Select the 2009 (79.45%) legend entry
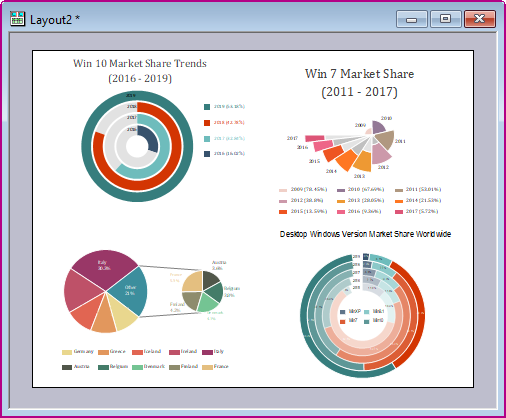The width and height of the screenshot is (506, 418). [x=303, y=190]
